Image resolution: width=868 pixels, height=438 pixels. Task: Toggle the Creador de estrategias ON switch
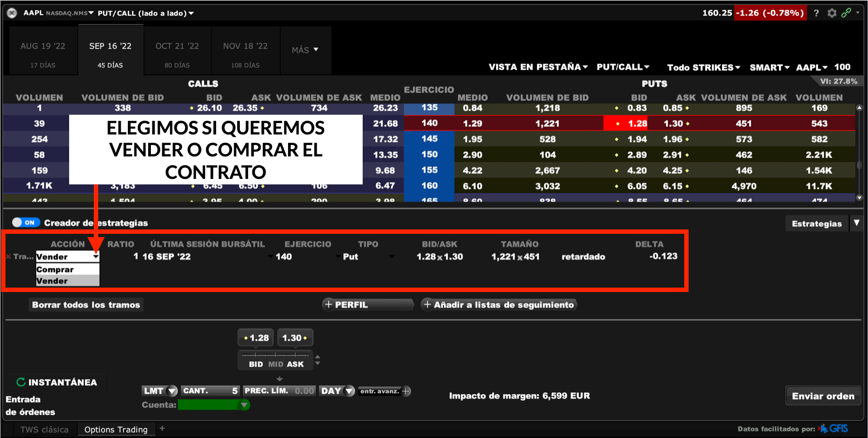coord(26,222)
